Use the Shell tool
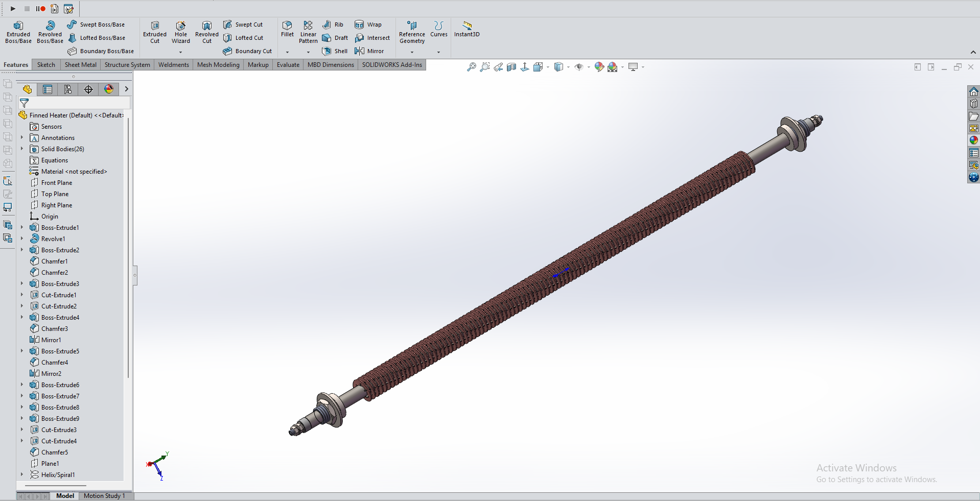Image resolution: width=980 pixels, height=501 pixels. pos(335,51)
